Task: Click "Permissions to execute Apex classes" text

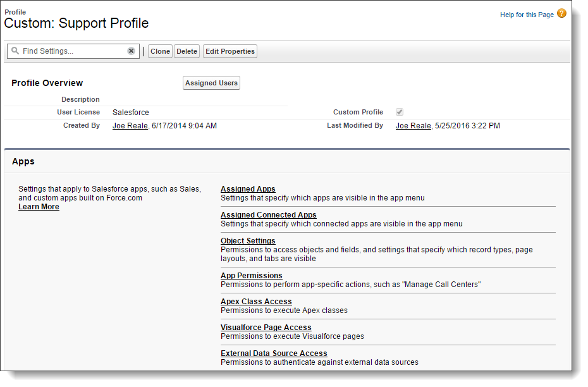Action: pyautogui.click(x=284, y=310)
